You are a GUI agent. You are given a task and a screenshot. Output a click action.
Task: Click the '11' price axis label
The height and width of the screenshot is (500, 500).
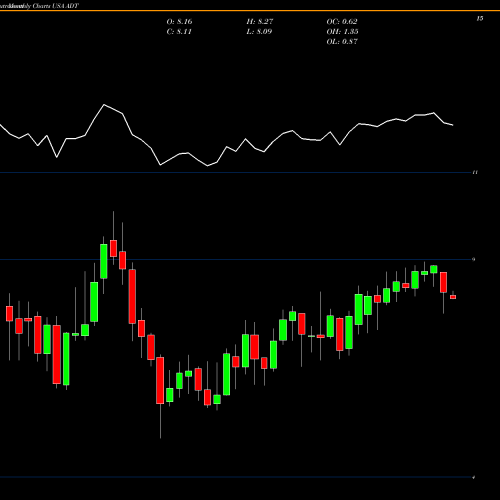475,172
